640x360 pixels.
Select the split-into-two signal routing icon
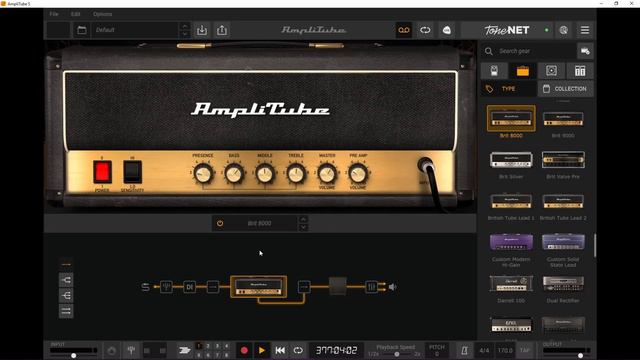(x=66, y=280)
